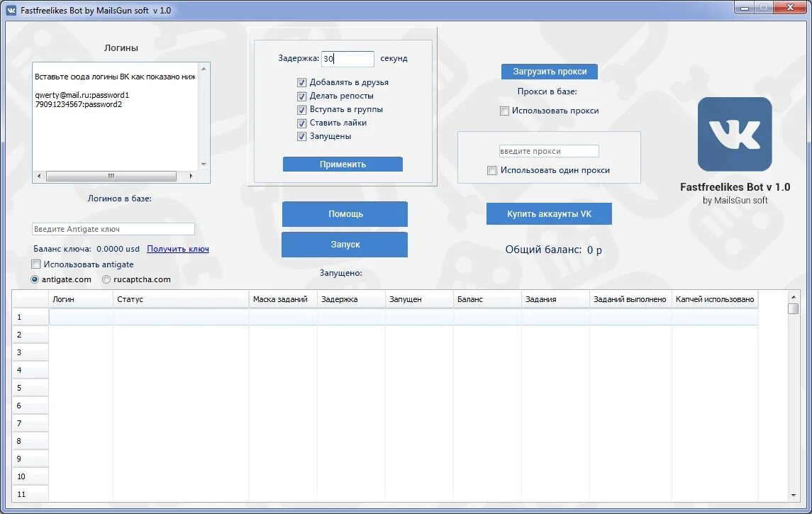
Task: Select table row number 6
Action: tap(30, 406)
